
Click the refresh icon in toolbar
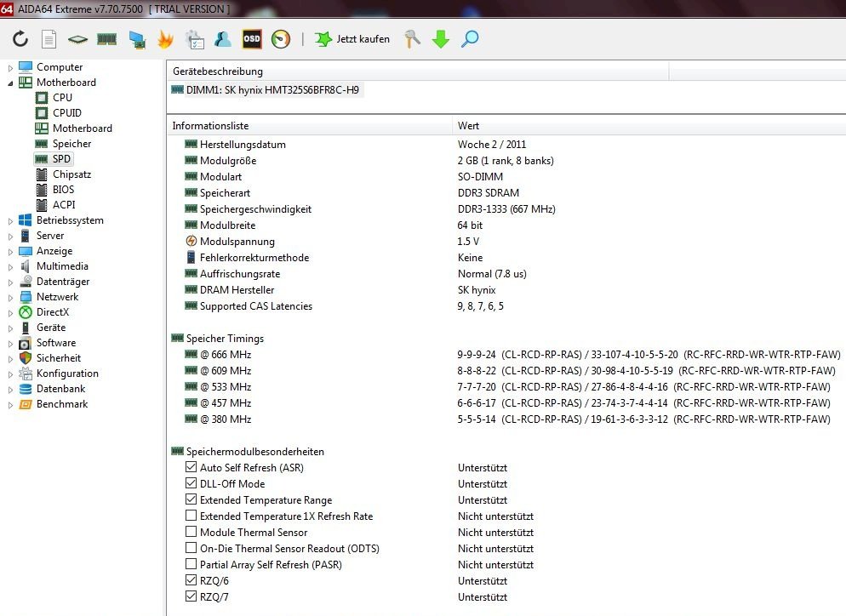[20, 39]
